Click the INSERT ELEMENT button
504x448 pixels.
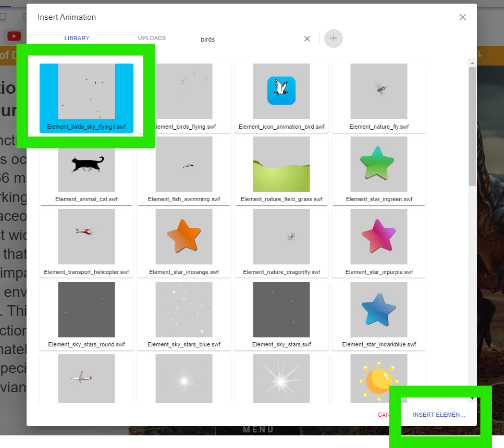tap(439, 415)
